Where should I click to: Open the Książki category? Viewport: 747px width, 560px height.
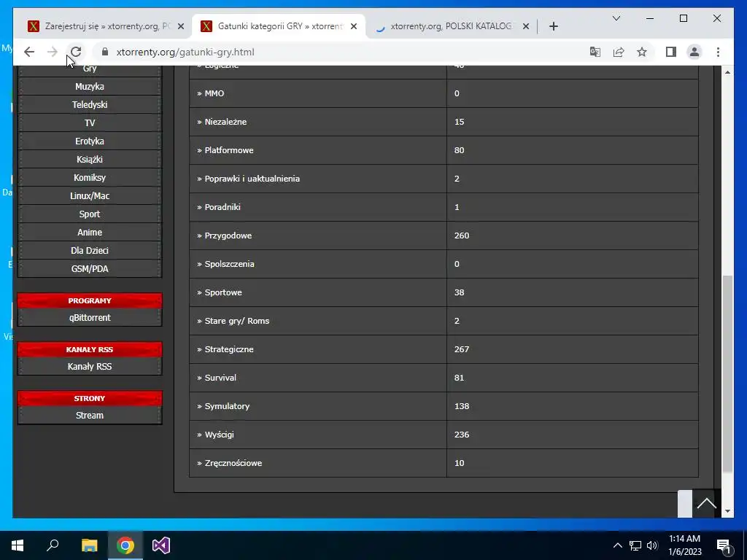click(90, 159)
